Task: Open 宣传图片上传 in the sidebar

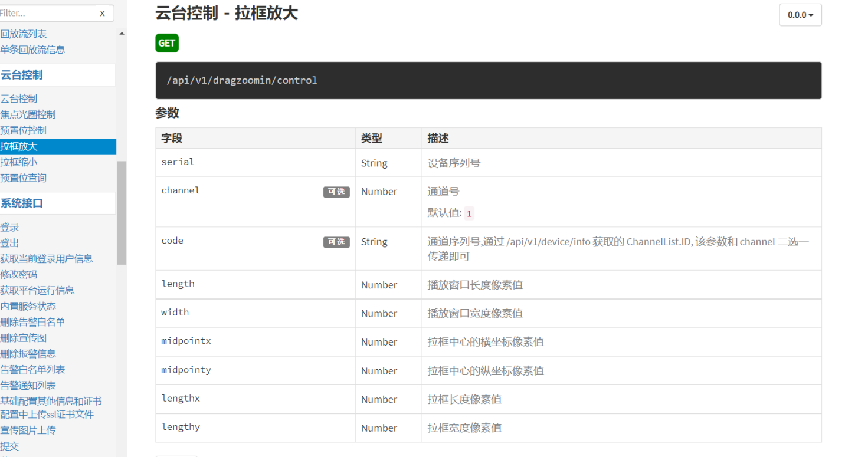Action: tap(28, 430)
